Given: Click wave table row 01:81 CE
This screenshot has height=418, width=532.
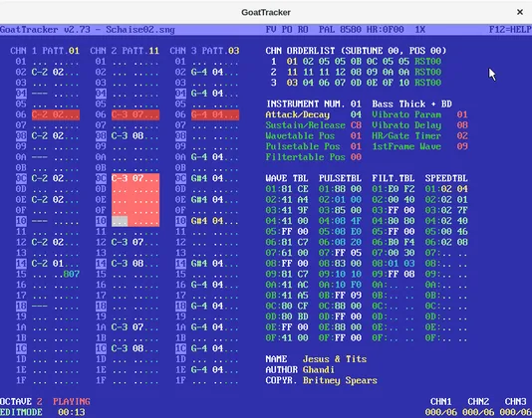Looking at the screenshot, I should [287, 189].
